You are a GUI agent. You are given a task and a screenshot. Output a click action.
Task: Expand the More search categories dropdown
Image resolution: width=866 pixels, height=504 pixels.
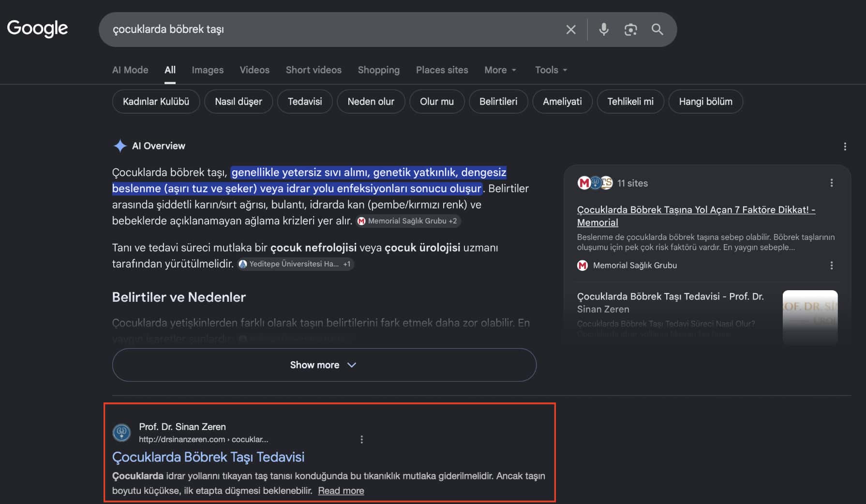pyautogui.click(x=500, y=70)
